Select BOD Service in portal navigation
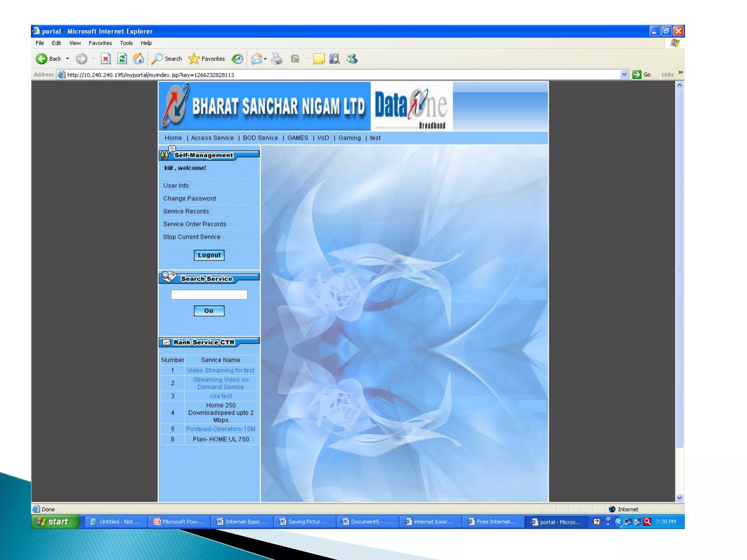The height and width of the screenshot is (560, 747). click(x=260, y=138)
